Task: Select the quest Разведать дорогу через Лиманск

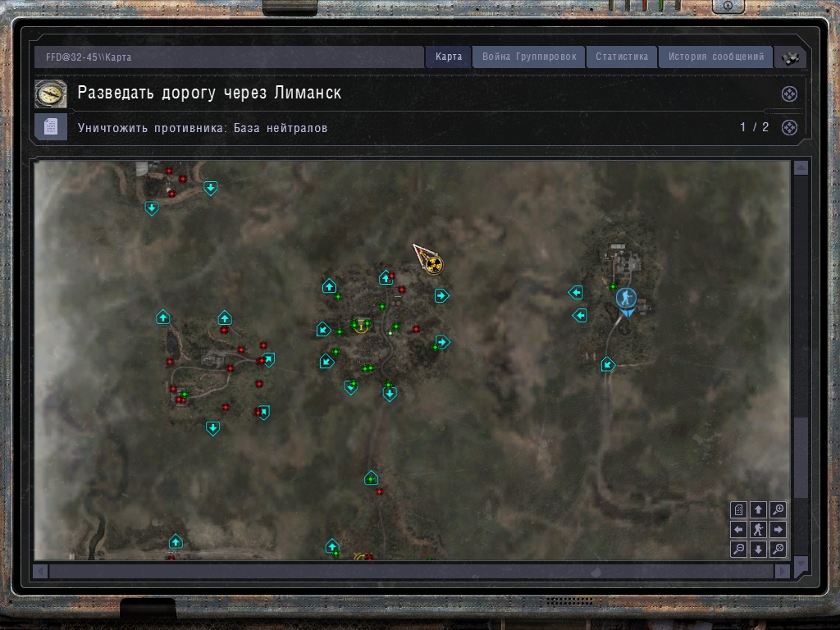Action: pyautogui.click(x=209, y=94)
